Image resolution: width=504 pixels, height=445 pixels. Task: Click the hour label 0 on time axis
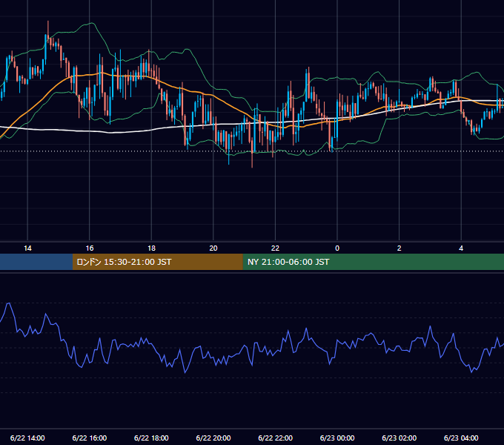point(337,248)
